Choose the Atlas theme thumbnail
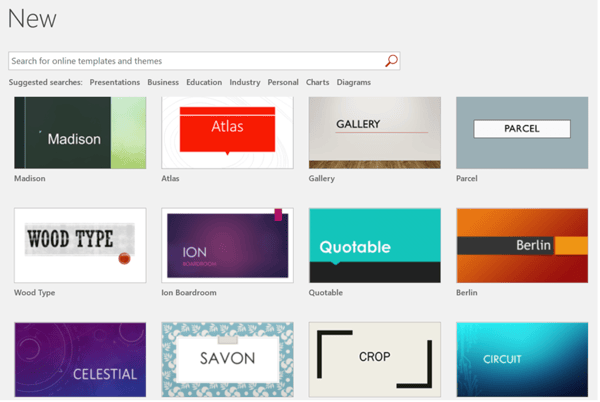This screenshot has width=600, height=402. [x=227, y=133]
